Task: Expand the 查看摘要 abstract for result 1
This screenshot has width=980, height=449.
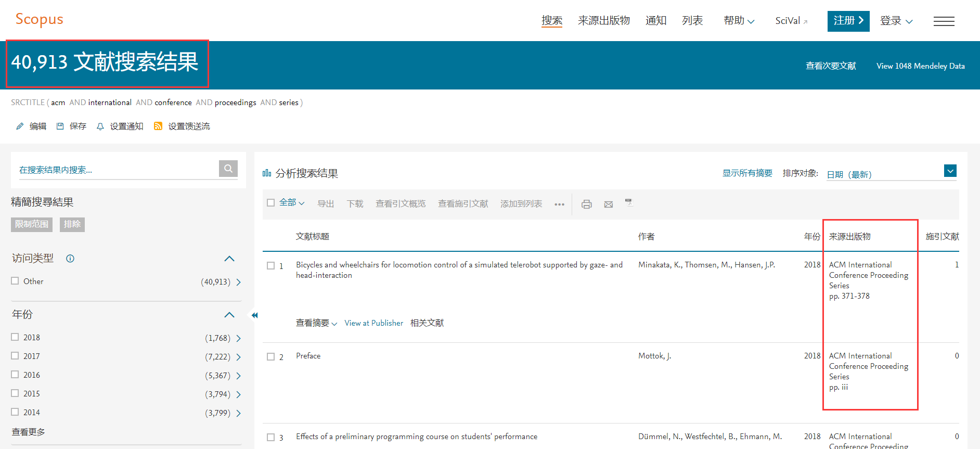Action: click(x=316, y=323)
